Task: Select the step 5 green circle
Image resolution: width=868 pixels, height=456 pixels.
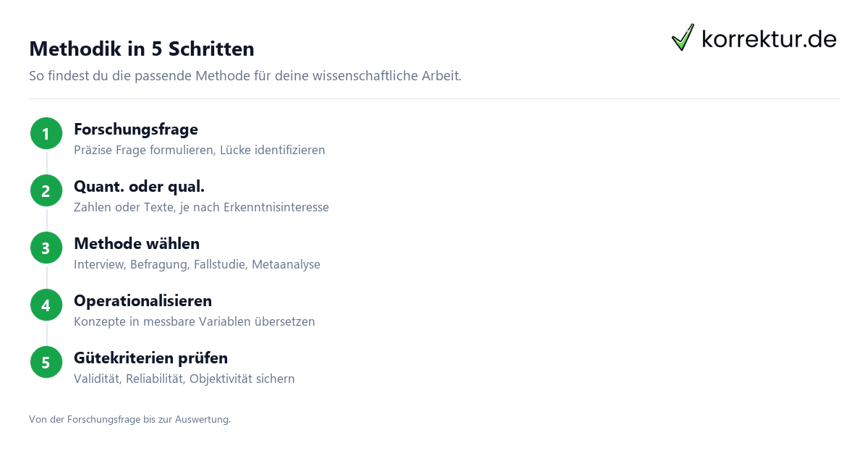Action: pos(46,363)
